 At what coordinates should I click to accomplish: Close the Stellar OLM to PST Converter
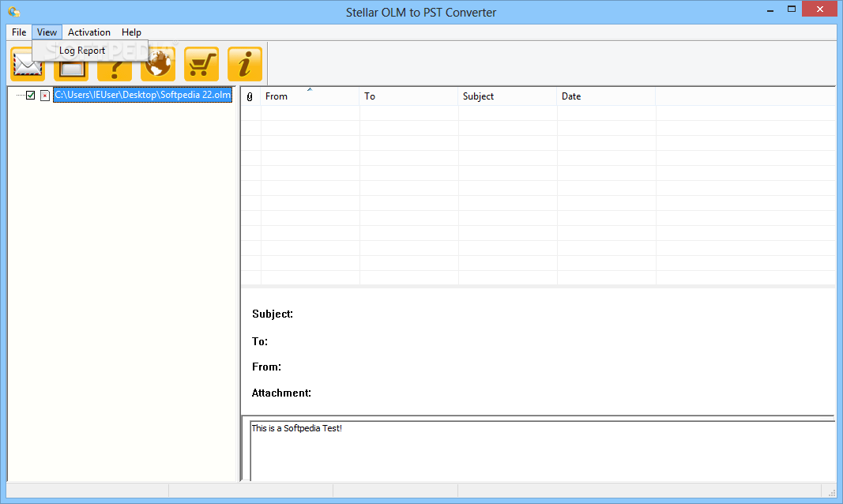[x=819, y=9]
